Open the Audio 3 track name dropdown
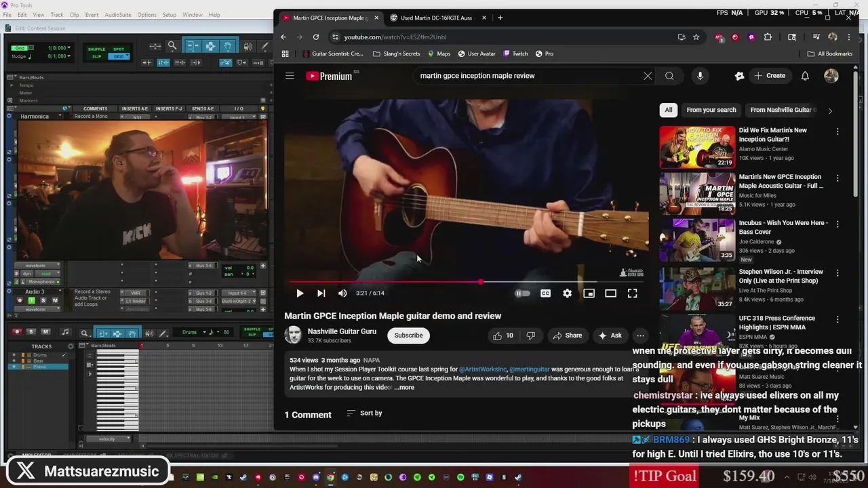The image size is (868, 488). coord(60,292)
